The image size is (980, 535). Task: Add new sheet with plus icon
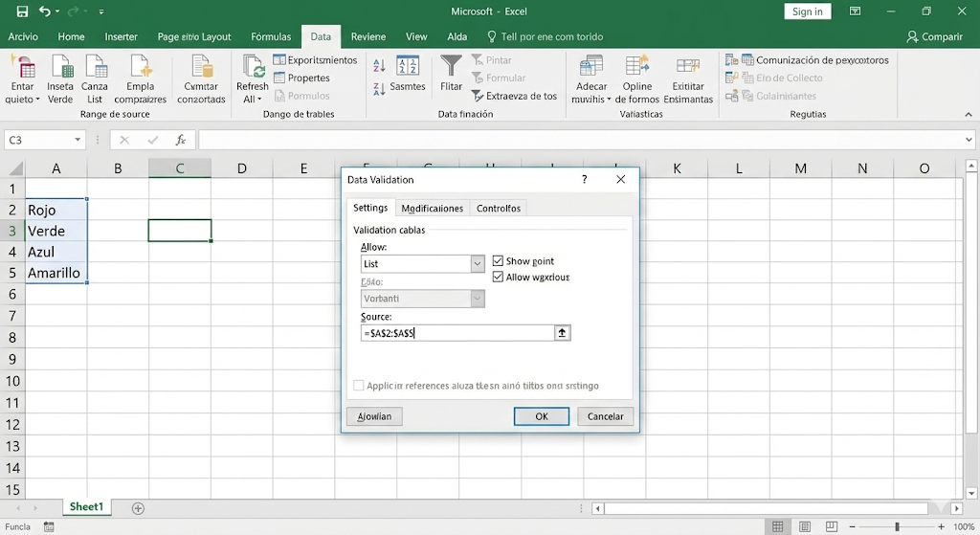click(x=138, y=507)
